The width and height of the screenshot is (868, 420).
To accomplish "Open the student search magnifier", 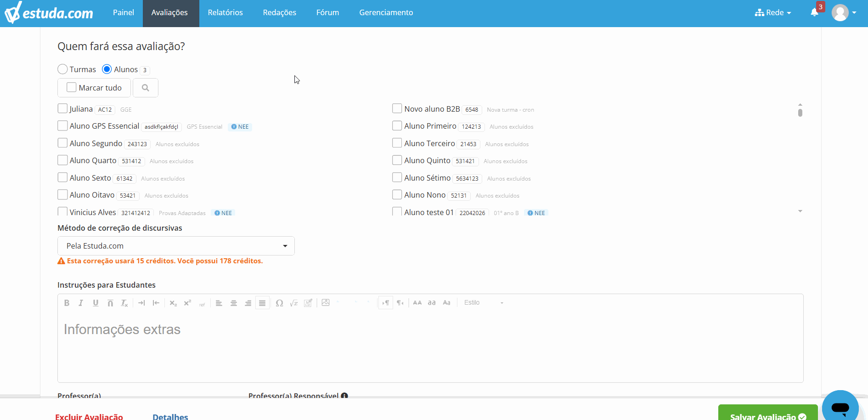I will pos(146,88).
